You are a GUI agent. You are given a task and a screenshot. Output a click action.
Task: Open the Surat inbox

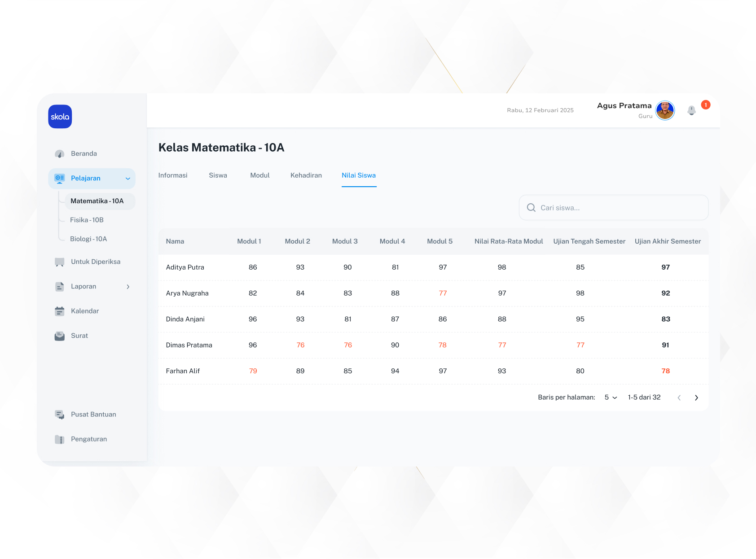coord(79,336)
